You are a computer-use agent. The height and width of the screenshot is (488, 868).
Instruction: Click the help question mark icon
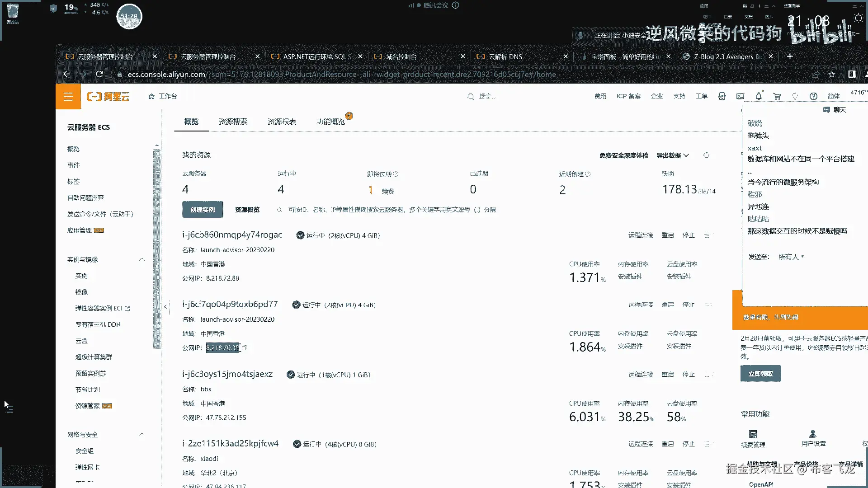click(813, 96)
